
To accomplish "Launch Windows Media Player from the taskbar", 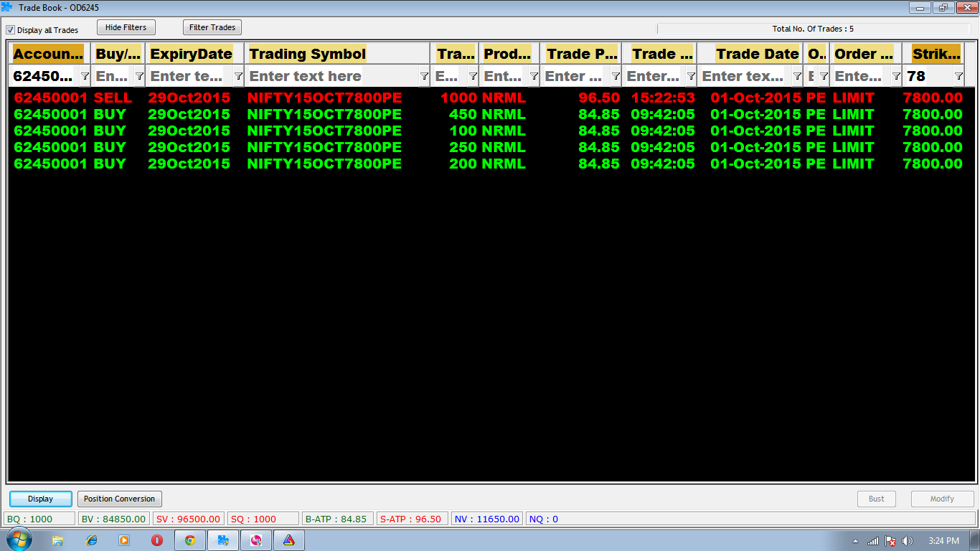I will point(124,540).
